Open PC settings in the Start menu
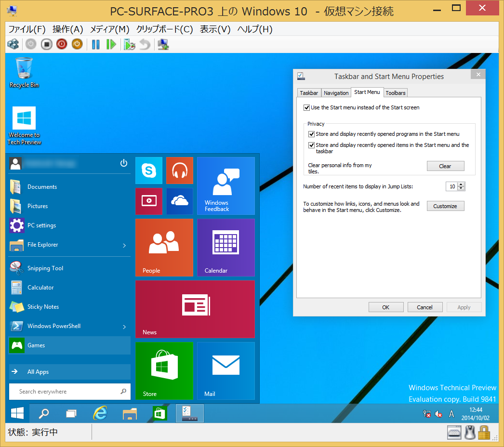The height and width of the screenshot is (447, 504). [70, 225]
